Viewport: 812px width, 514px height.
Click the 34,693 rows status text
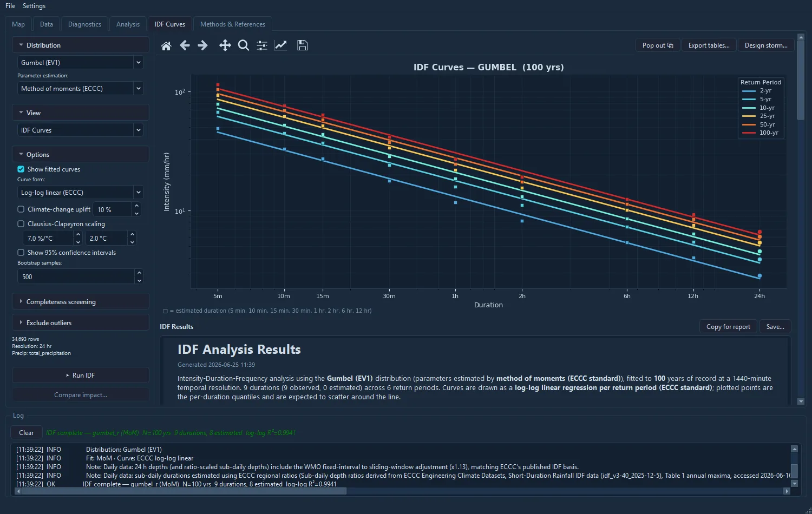(x=25, y=339)
